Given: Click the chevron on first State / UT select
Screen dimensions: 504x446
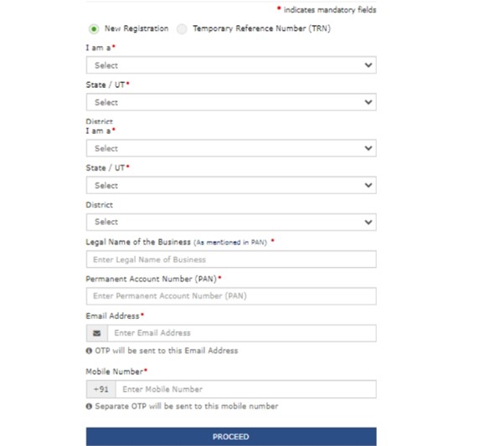Looking at the screenshot, I should 368,102.
